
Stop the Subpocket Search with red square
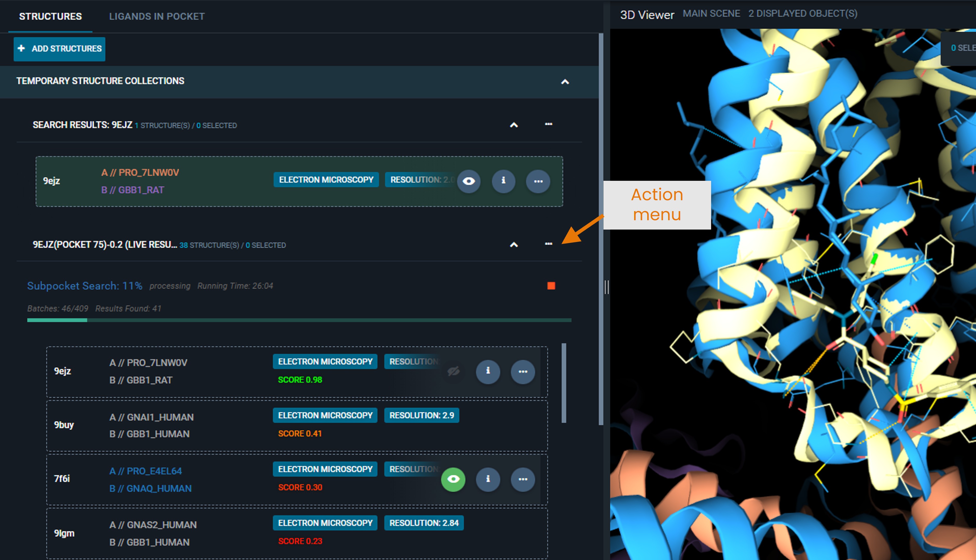551,286
